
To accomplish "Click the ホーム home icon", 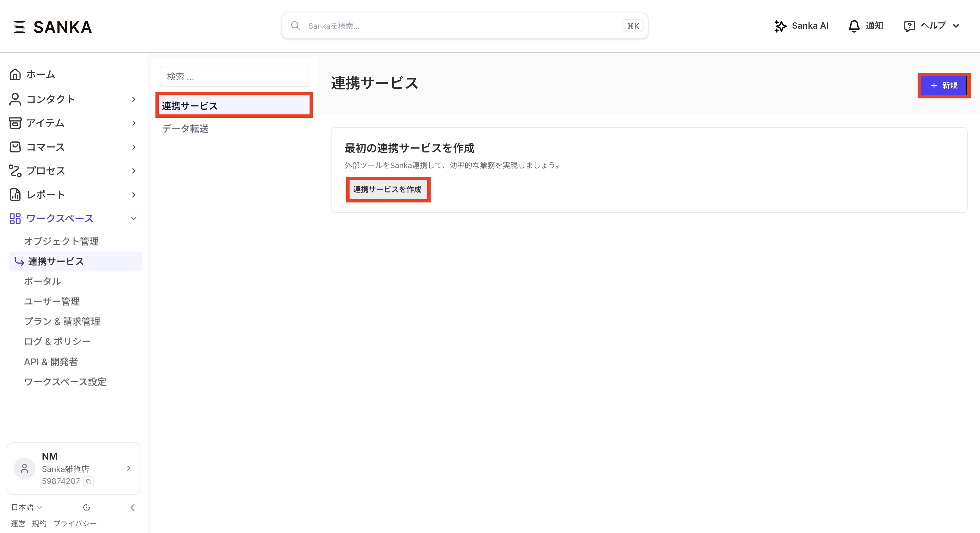I will [x=15, y=74].
